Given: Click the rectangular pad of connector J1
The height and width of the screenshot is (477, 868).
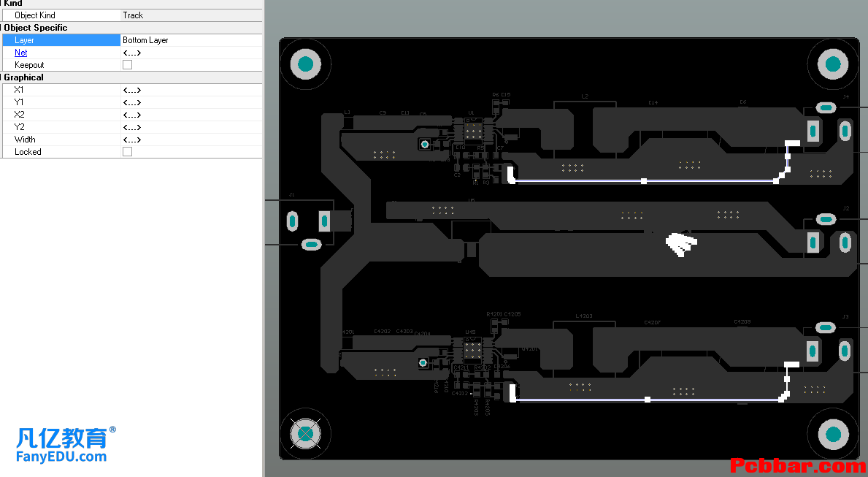Looking at the screenshot, I should click(x=324, y=221).
